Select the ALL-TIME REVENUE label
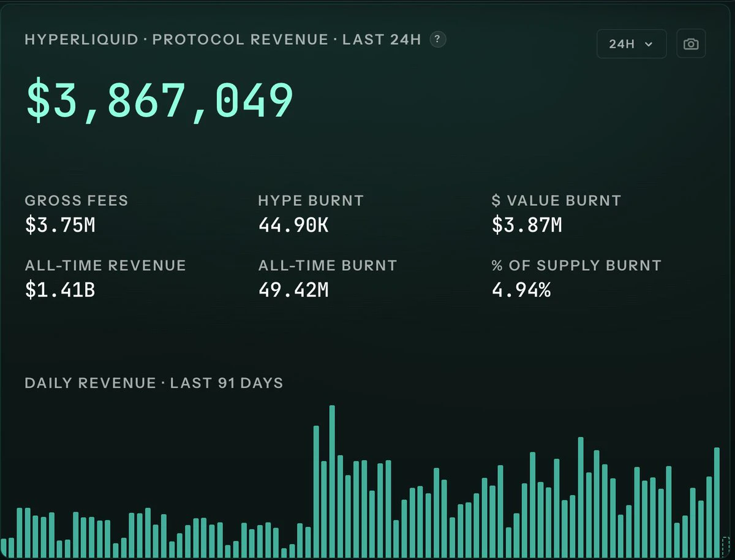 (x=105, y=265)
